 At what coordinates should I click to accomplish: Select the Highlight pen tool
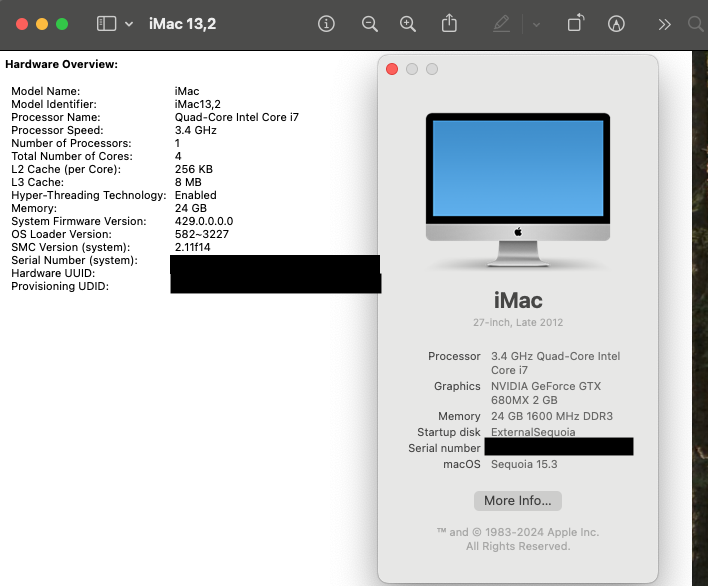pos(502,23)
